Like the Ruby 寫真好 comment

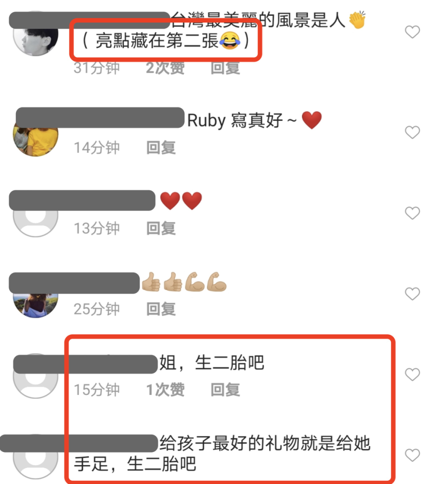[412, 133]
